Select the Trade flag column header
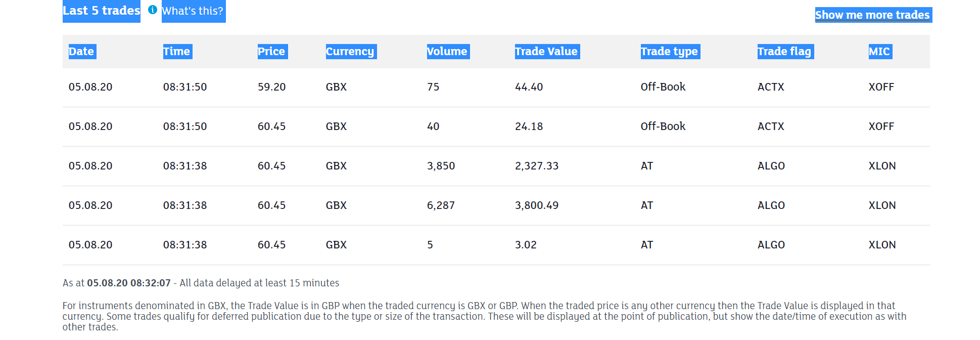This screenshot has height=340, width=980. point(784,52)
